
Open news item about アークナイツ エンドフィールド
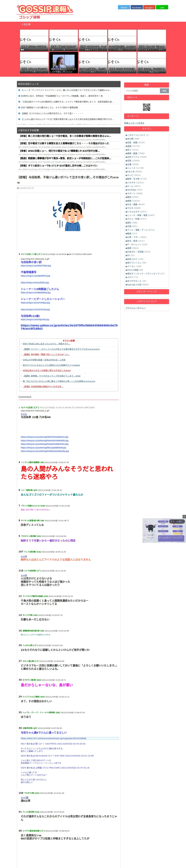66,90
